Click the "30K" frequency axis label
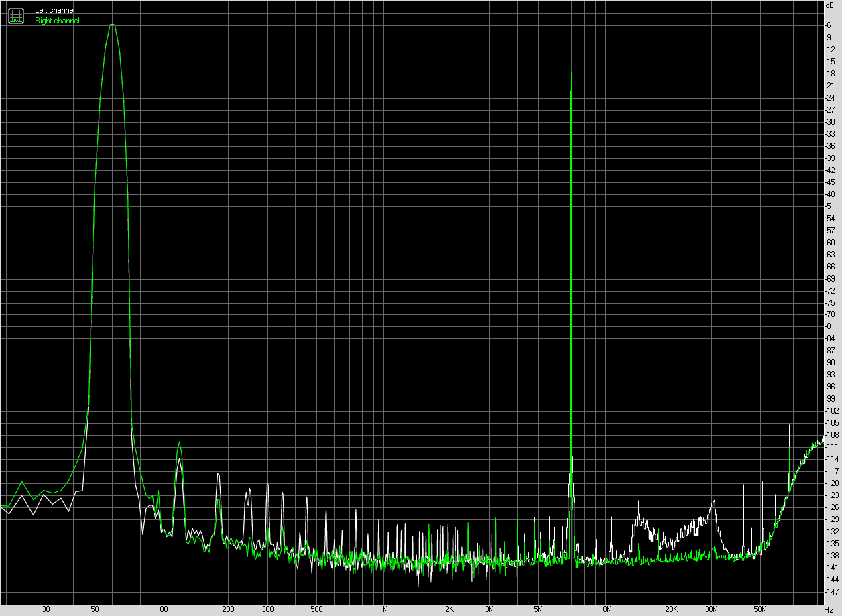This screenshot has height=616, width=842. pos(711,609)
